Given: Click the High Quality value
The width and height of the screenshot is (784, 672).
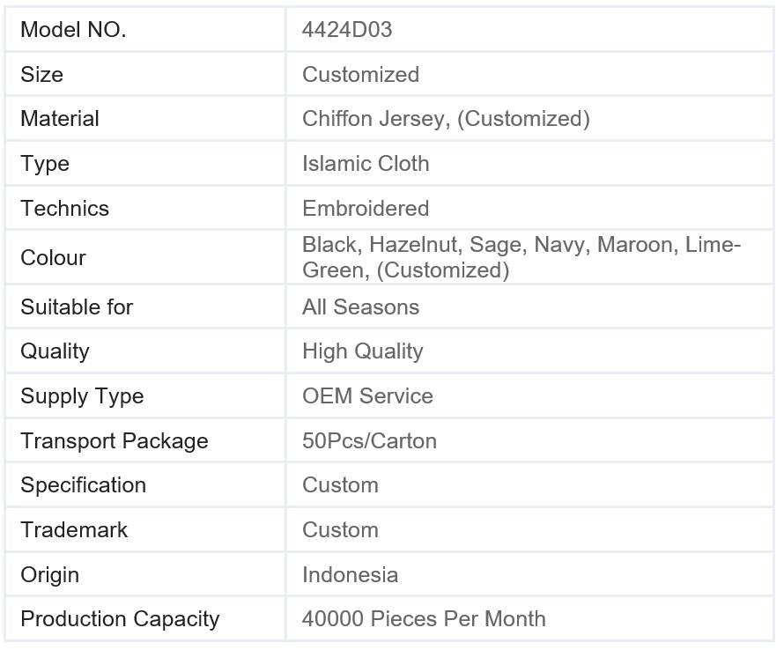Looking at the screenshot, I should pyautogui.click(x=363, y=351).
